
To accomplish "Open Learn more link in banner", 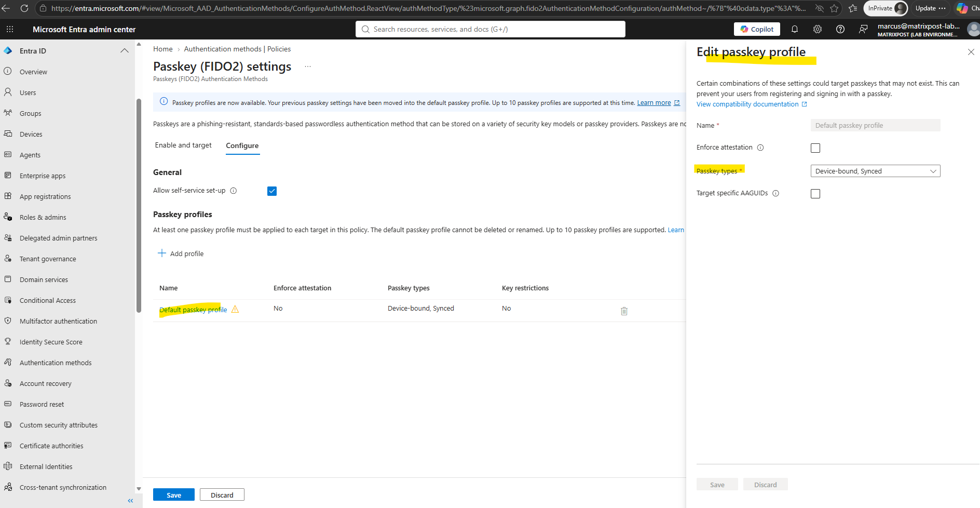I will tap(654, 103).
